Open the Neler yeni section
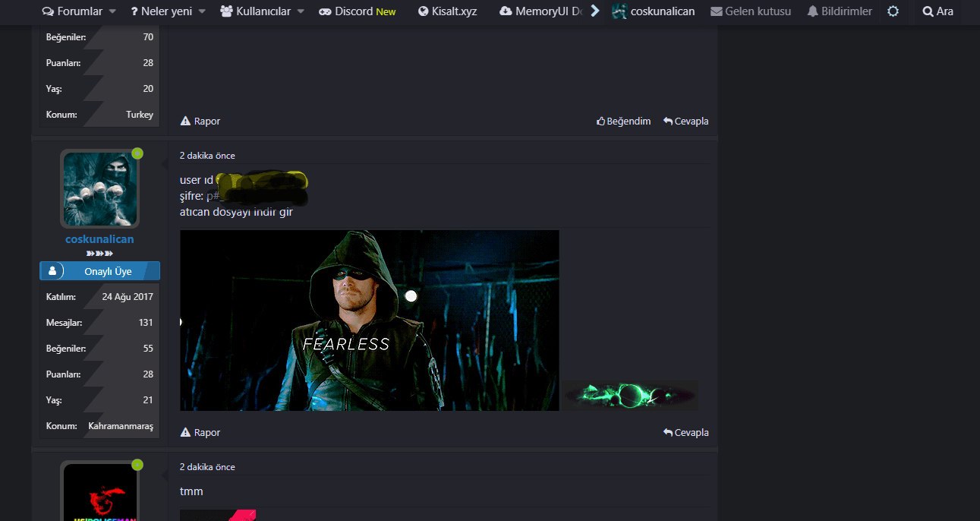The height and width of the screenshot is (521, 980). (x=161, y=11)
